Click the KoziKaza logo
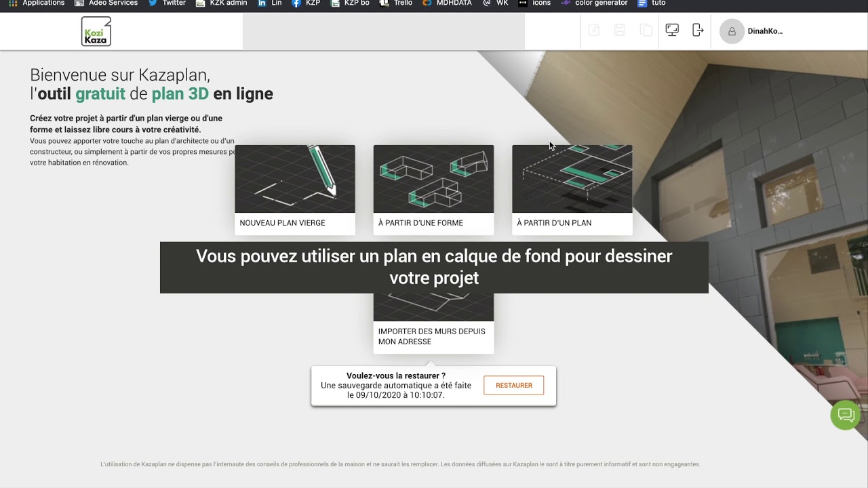Viewport: 868px width, 488px height. tap(96, 31)
